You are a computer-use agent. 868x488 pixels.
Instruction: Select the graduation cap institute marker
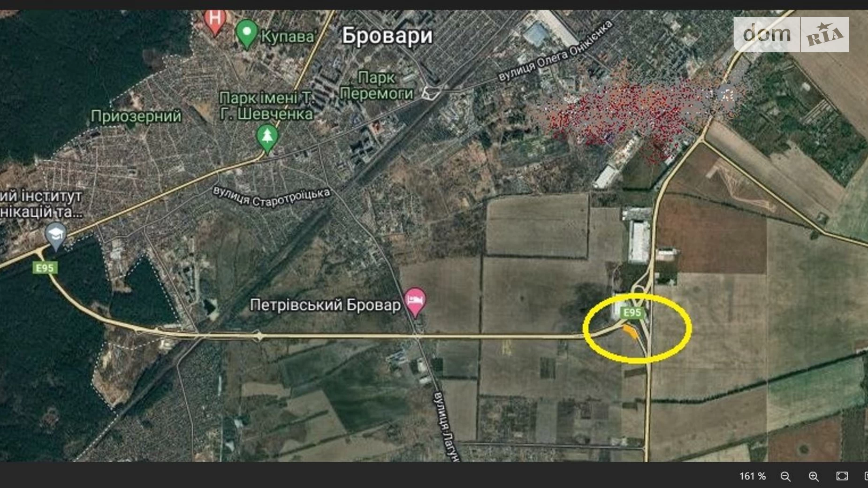tap(56, 236)
